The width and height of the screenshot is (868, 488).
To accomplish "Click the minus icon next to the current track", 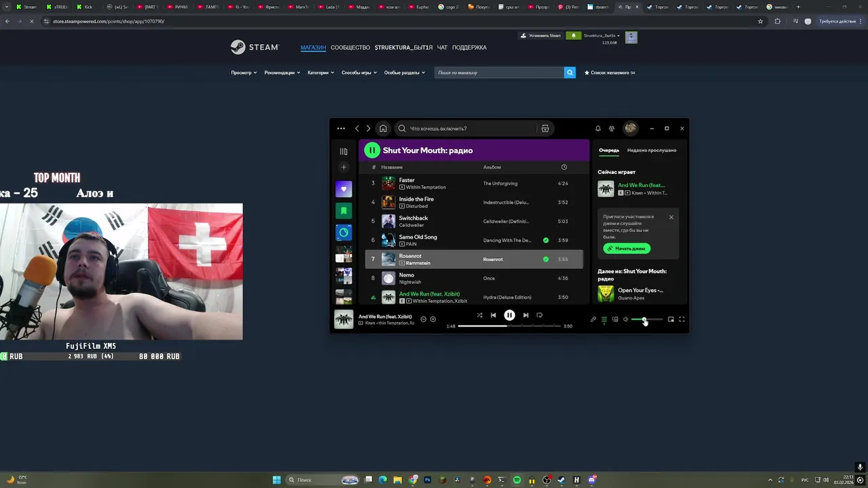I will pos(423,319).
